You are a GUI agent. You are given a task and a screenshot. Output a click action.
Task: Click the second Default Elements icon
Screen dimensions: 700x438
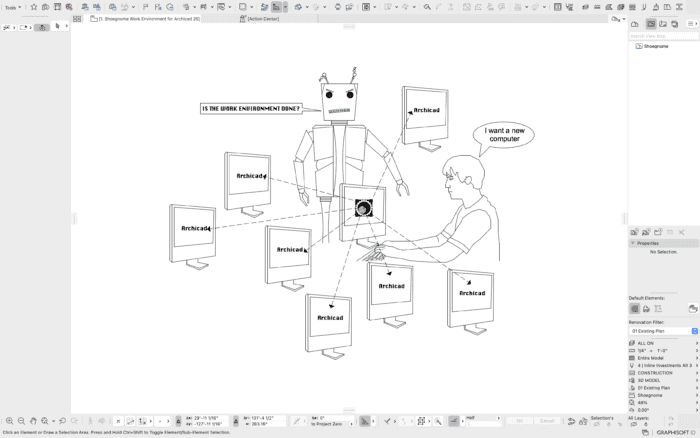tap(646, 309)
